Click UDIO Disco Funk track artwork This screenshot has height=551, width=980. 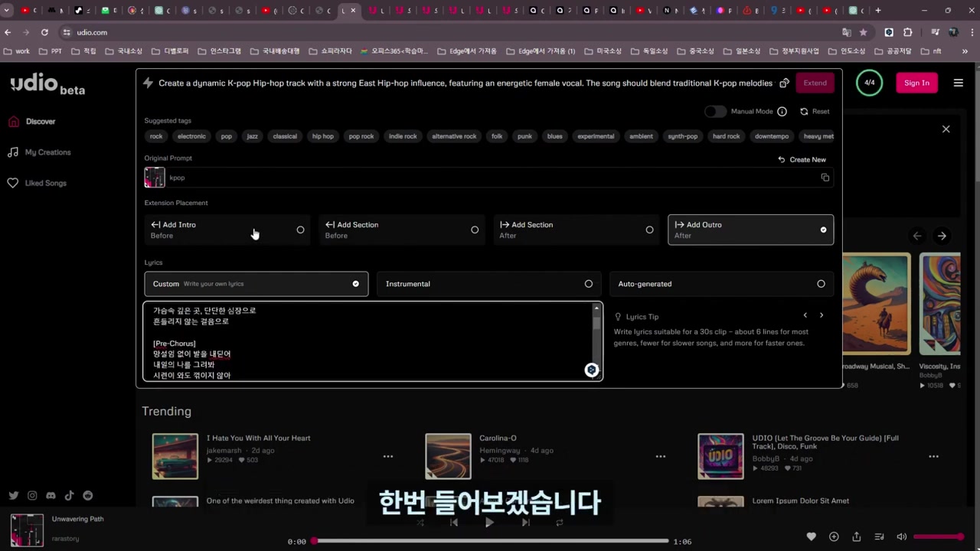pos(720,456)
